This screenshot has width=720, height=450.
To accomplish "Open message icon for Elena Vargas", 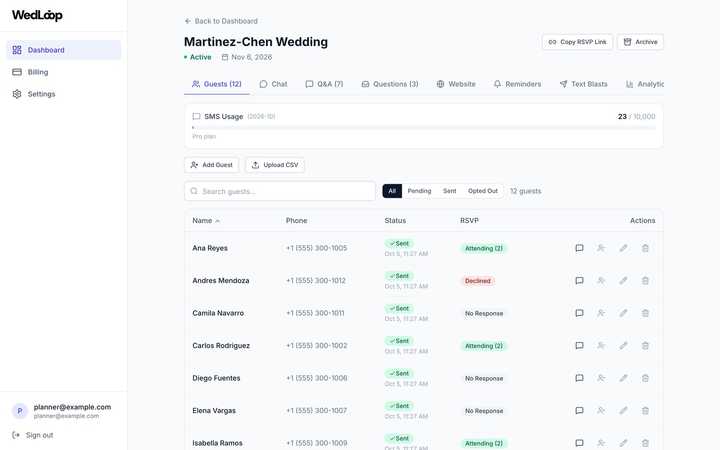I will click(579, 411).
